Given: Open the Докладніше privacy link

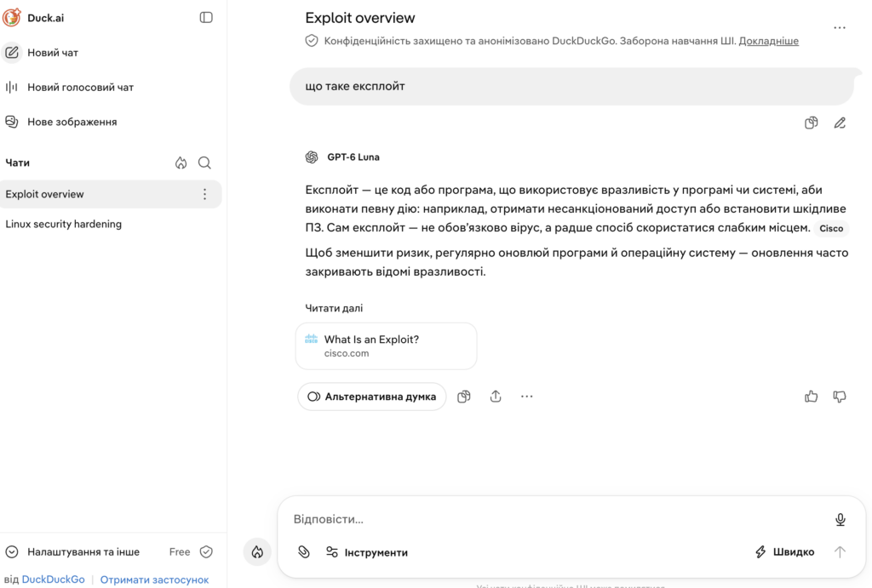Looking at the screenshot, I should (769, 41).
